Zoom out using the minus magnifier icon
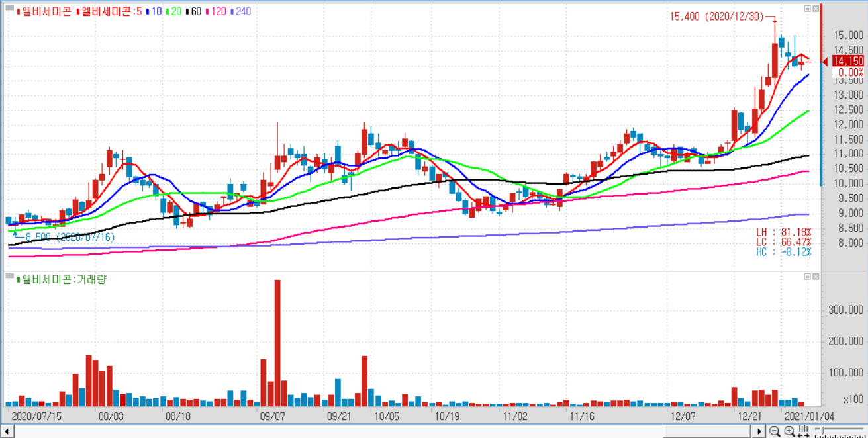Image resolution: width=868 pixels, height=438 pixels. coord(775,431)
